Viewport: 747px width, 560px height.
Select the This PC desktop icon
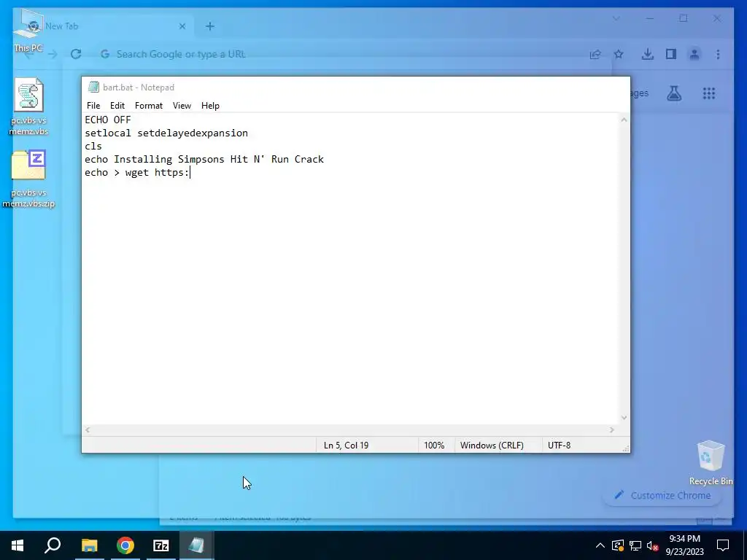(x=28, y=31)
